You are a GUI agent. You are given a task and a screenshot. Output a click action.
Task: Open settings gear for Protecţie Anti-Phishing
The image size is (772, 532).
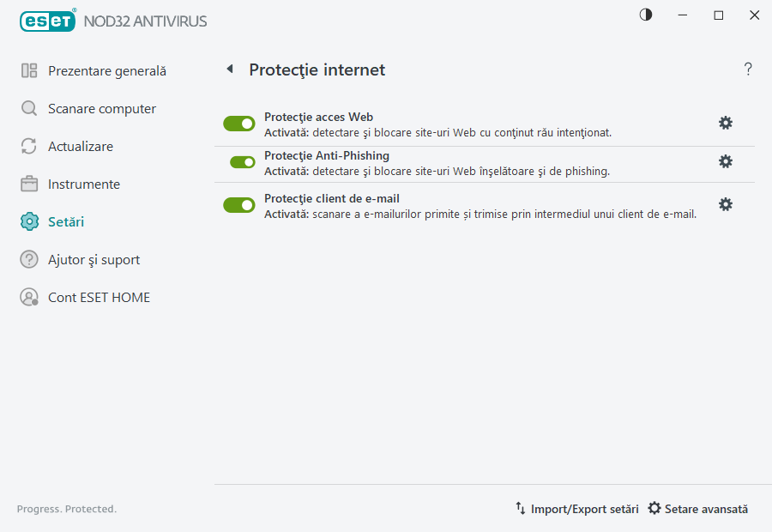(726, 161)
